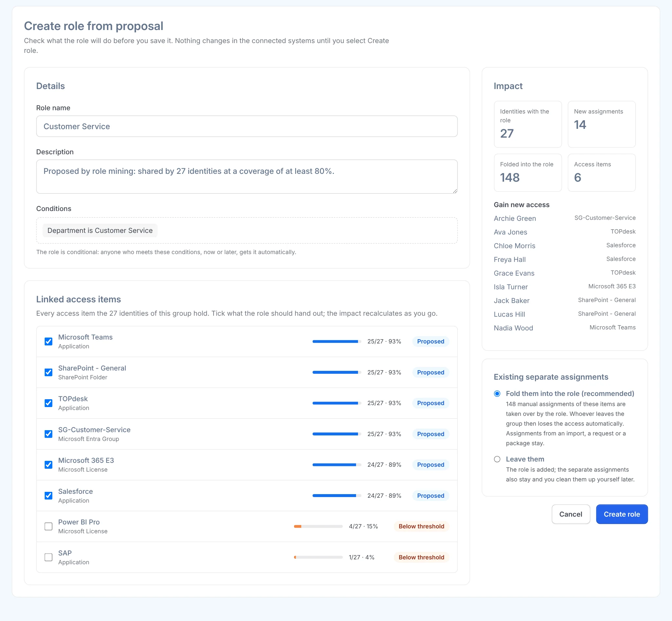Click Below threshold badge for Power BI Pro
This screenshot has height=621, width=672.
pos(421,526)
